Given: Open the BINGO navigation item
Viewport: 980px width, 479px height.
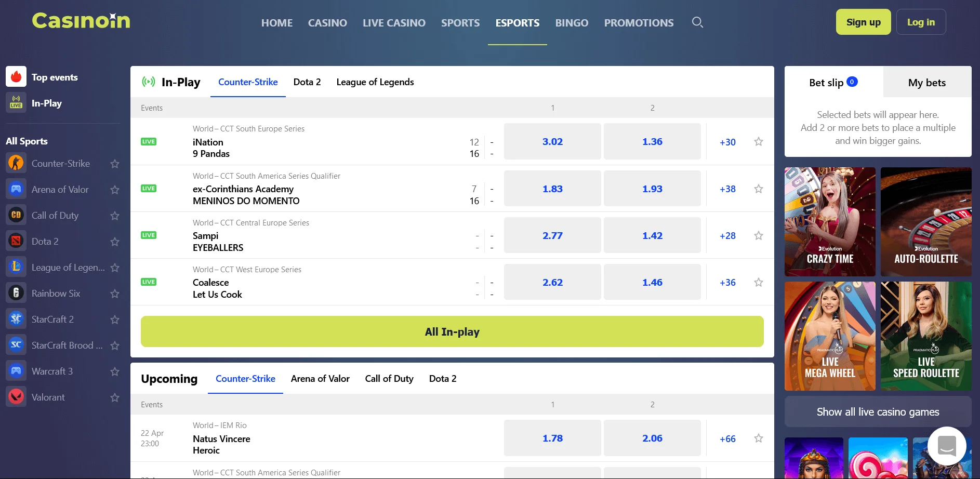Looking at the screenshot, I should pyautogui.click(x=572, y=23).
